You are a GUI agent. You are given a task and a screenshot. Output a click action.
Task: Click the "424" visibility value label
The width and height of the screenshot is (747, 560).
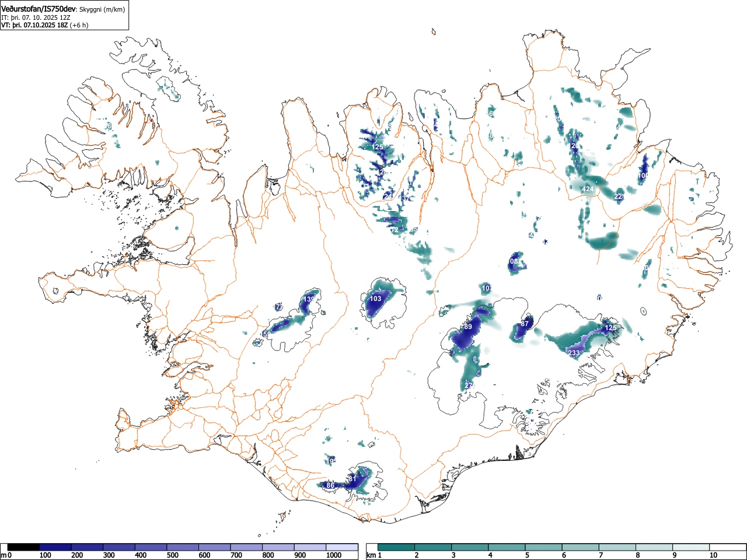point(588,189)
